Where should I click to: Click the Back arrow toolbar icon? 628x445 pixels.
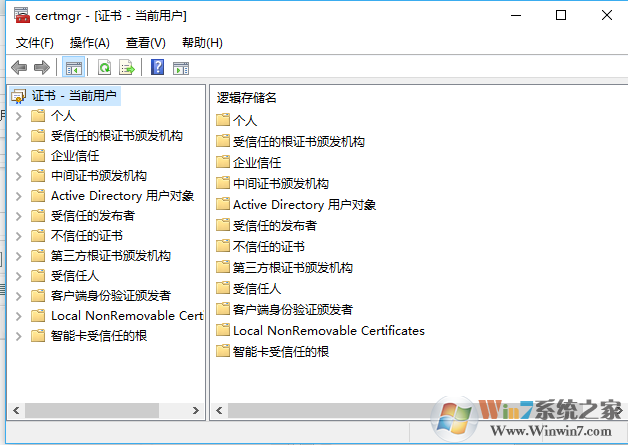point(19,67)
